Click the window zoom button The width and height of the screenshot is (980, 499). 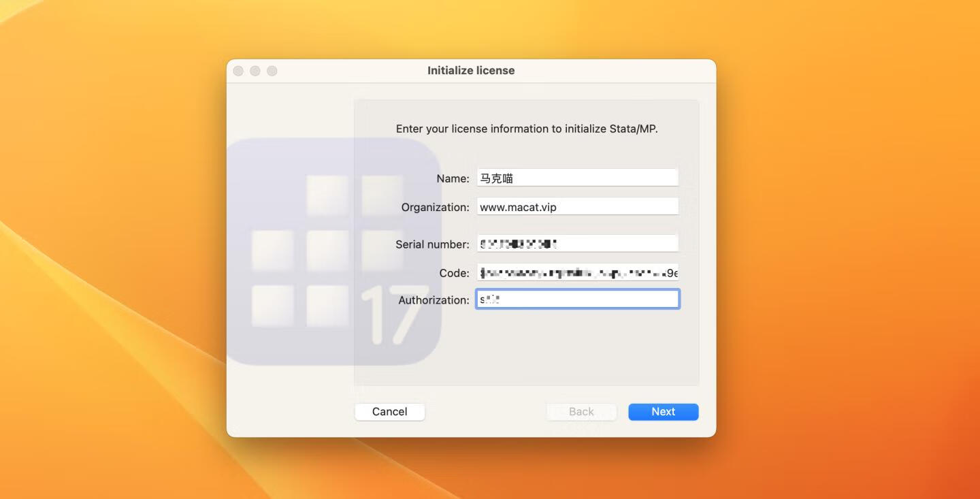point(272,71)
